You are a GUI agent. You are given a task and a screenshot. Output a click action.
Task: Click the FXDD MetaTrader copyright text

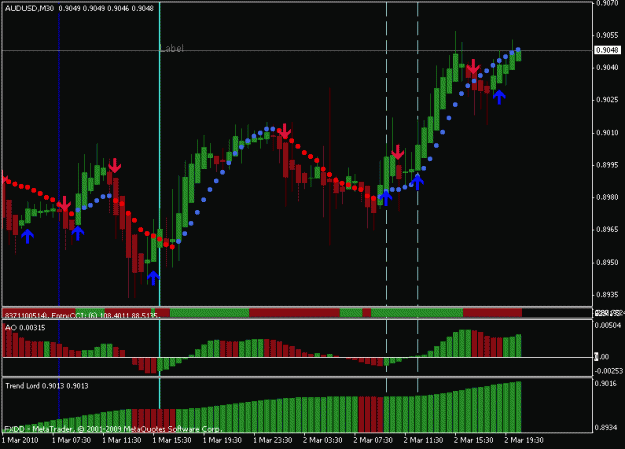(x=112, y=429)
